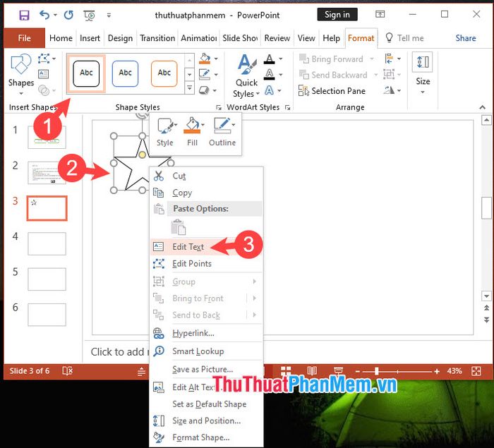Choose Hyperlink... from the context menu
Image resolution: width=494 pixels, height=448 pixels.
pos(206,333)
